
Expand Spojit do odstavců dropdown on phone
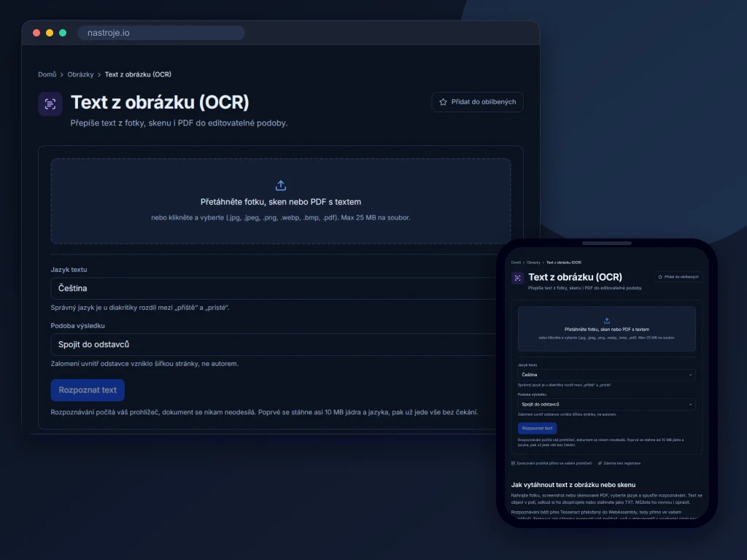[x=606, y=404]
